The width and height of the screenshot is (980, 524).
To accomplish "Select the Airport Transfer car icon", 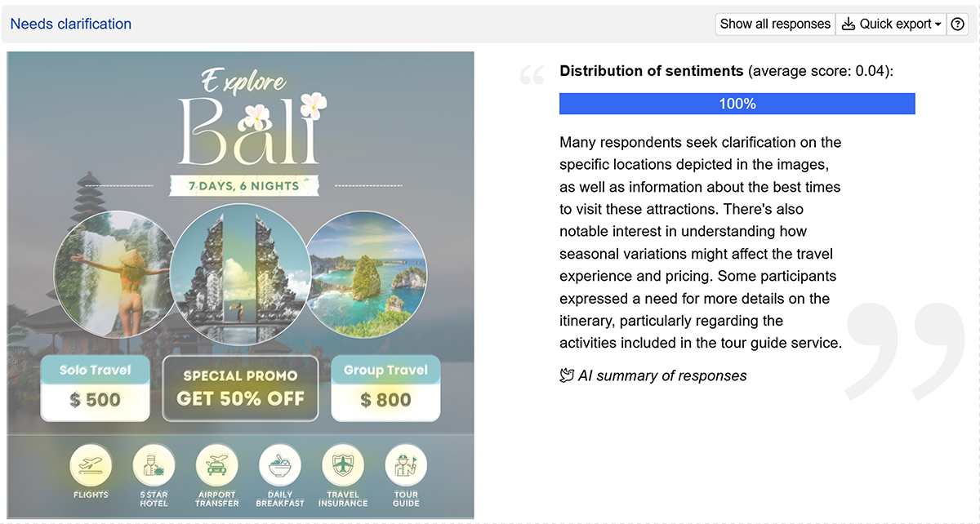I will coord(216,467).
